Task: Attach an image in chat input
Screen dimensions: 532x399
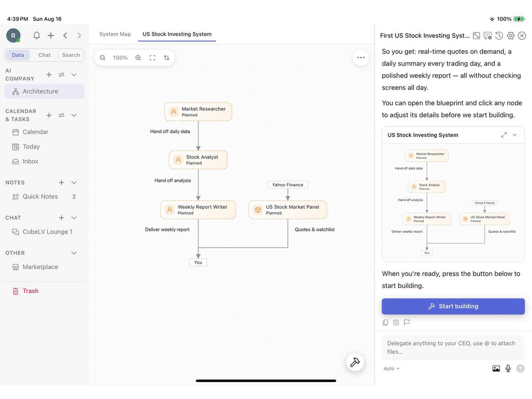Action: point(496,368)
